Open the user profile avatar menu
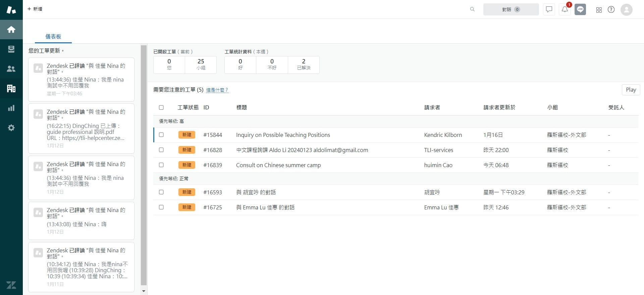Viewport: 644px width, 295px height. [x=627, y=9]
